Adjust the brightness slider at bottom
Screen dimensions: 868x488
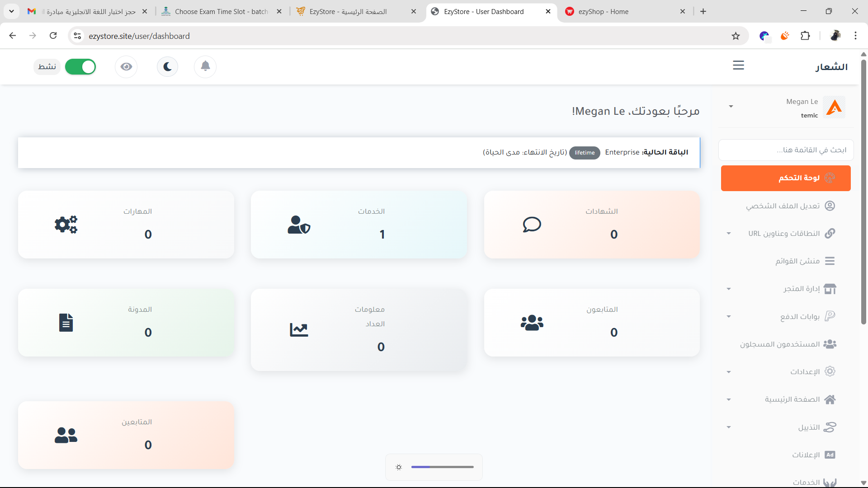(442, 467)
